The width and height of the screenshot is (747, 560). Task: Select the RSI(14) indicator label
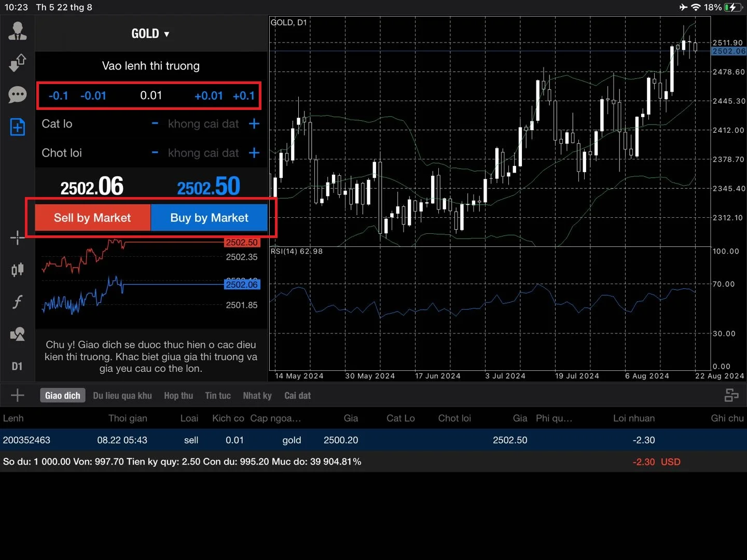pyautogui.click(x=297, y=251)
